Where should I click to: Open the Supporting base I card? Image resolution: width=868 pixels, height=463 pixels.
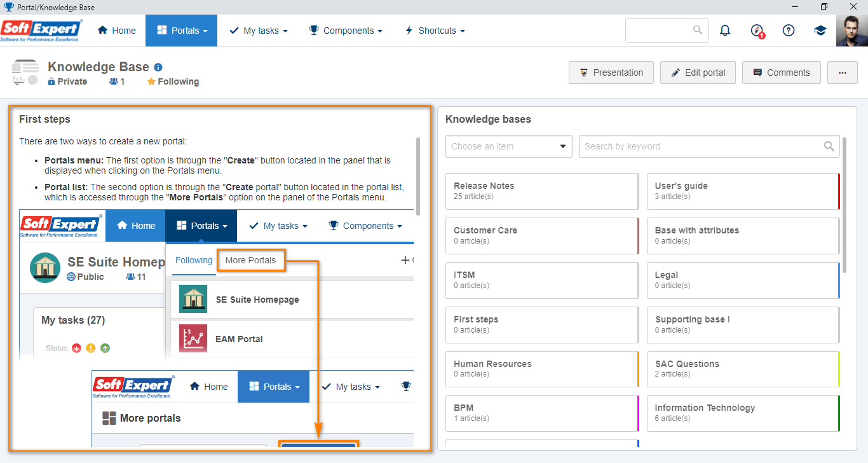coord(743,325)
